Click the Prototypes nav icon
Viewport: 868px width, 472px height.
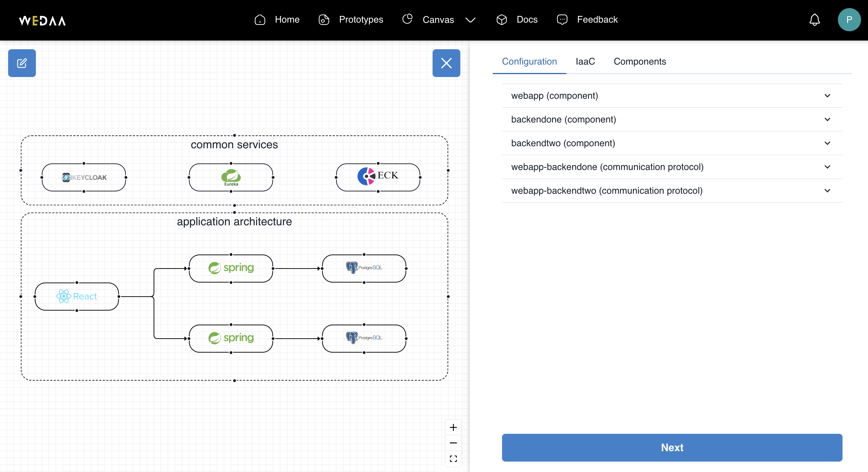[324, 19]
